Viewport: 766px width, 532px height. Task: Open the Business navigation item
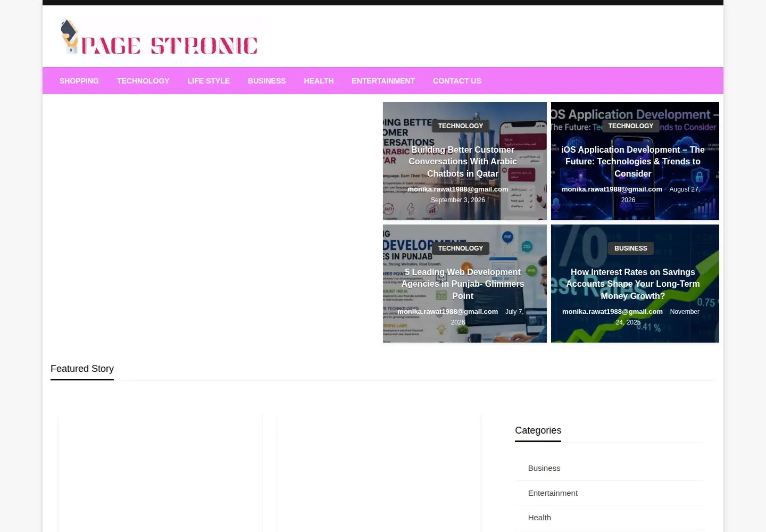267,81
